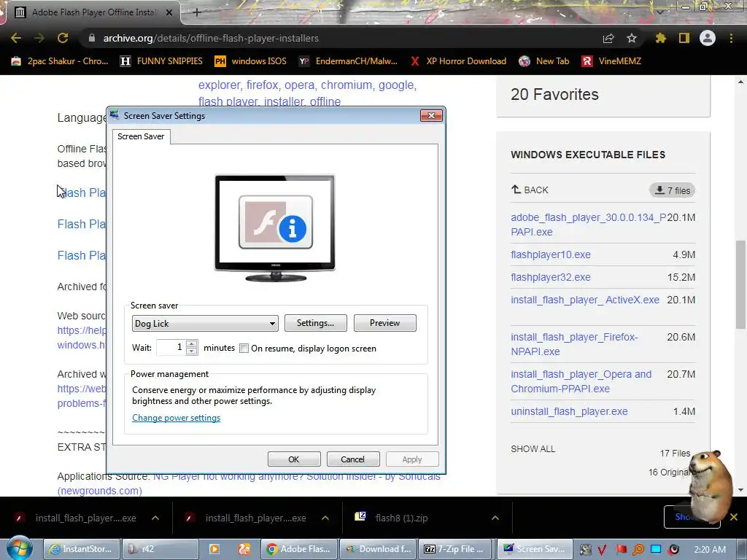The width and height of the screenshot is (747, 560).
Task: Click the share page icon in address bar
Action: [608, 38]
